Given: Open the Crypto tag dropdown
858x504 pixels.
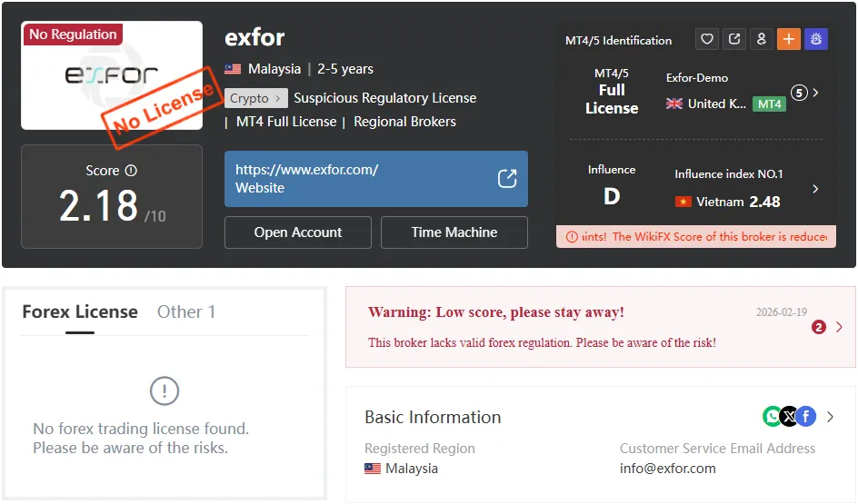Looking at the screenshot, I should (x=255, y=98).
